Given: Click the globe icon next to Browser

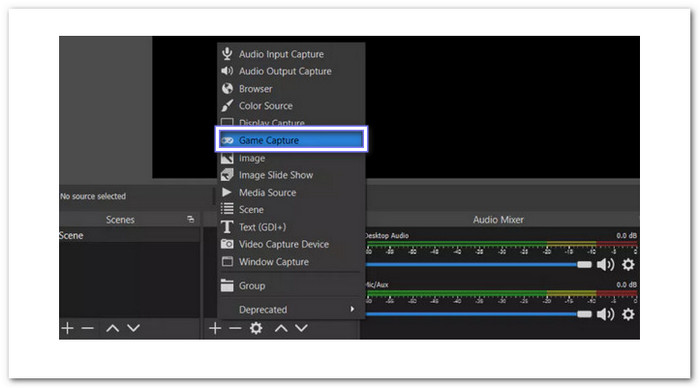Looking at the screenshot, I should [x=227, y=88].
